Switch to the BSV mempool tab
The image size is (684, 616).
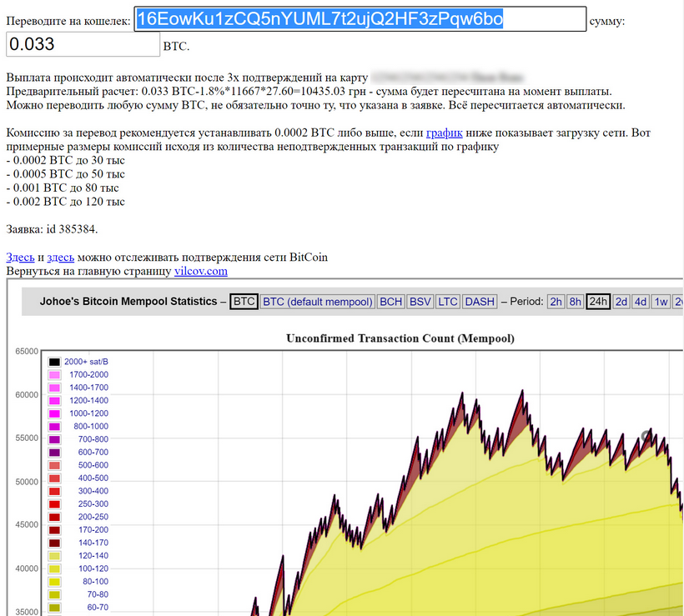420,302
